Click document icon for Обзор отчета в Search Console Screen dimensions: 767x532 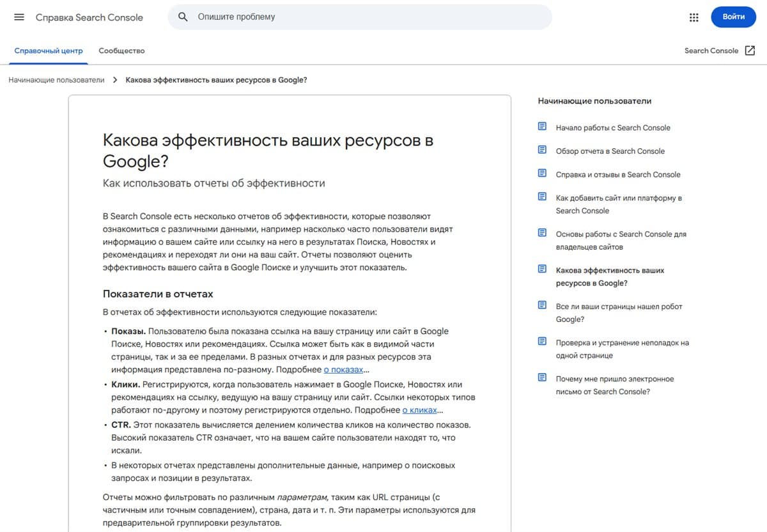click(x=543, y=150)
